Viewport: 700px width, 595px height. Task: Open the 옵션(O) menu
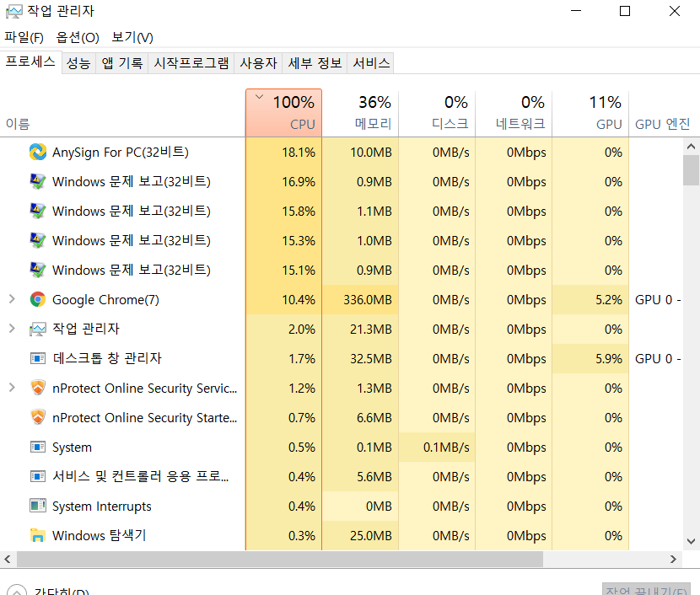pos(78,37)
